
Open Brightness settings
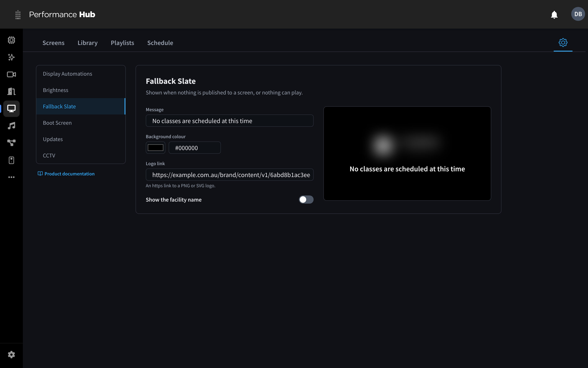(81, 90)
